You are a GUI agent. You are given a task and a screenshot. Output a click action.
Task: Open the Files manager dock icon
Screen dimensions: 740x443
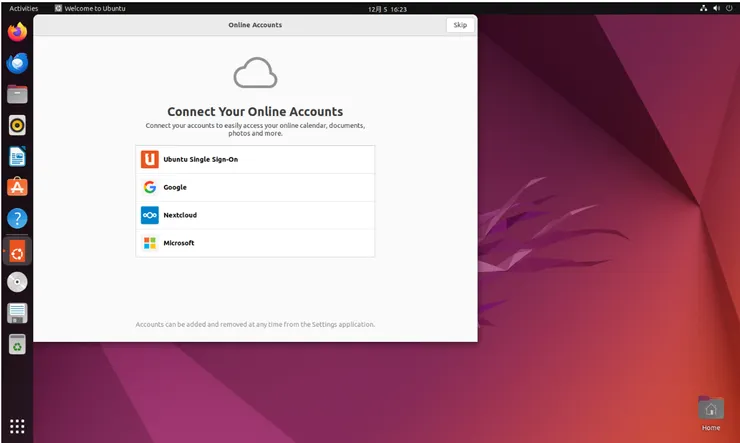click(x=17, y=94)
